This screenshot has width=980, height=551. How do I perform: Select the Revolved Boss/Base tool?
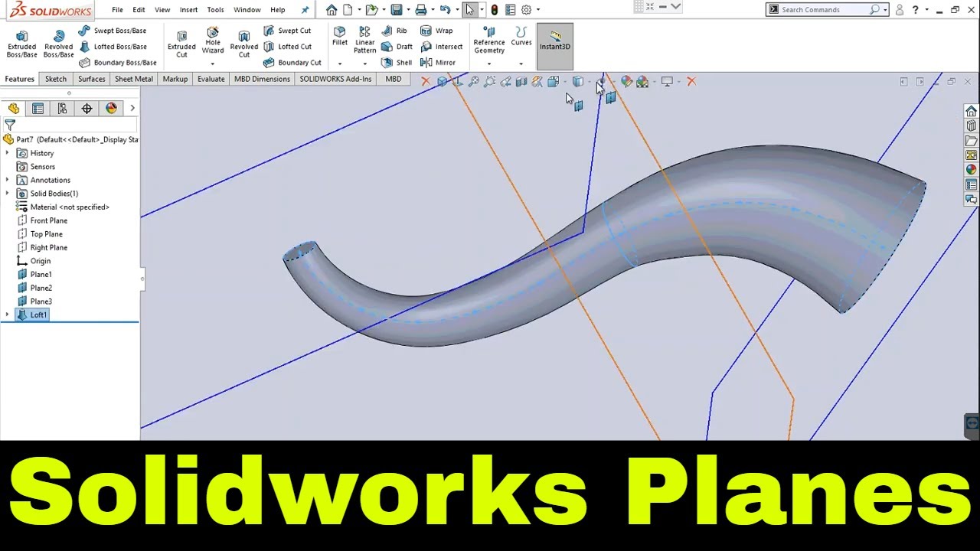click(58, 45)
